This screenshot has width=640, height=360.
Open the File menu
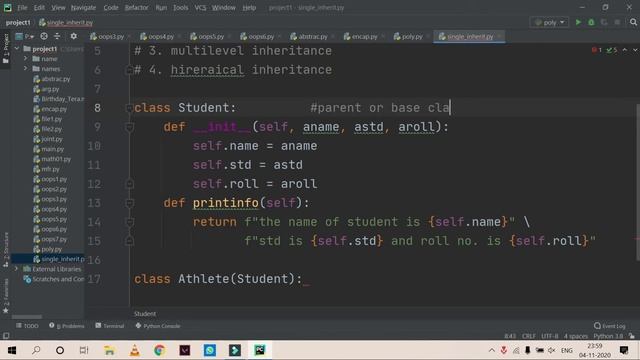coord(22,7)
